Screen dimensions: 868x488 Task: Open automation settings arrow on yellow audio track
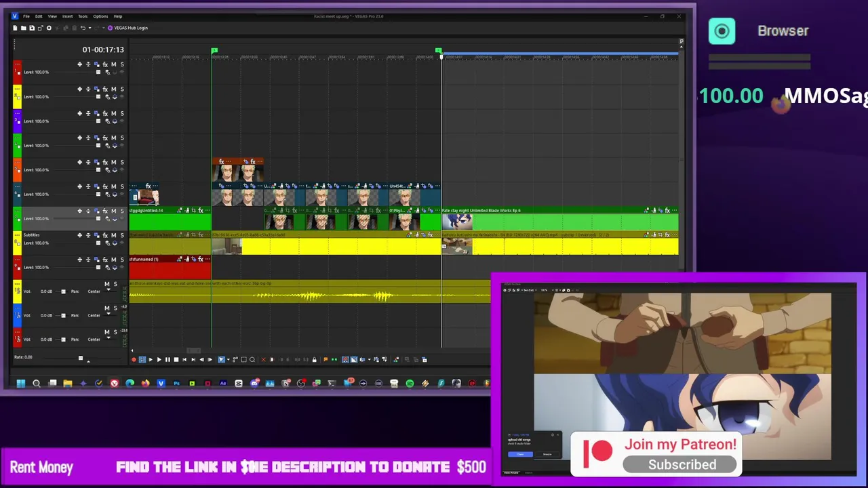tap(108, 289)
